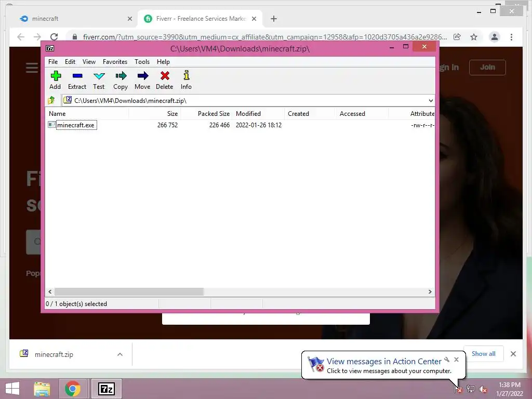Screen dimensions: 532x399
Task: Open File Explorer from the taskbar
Action: point(42,389)
